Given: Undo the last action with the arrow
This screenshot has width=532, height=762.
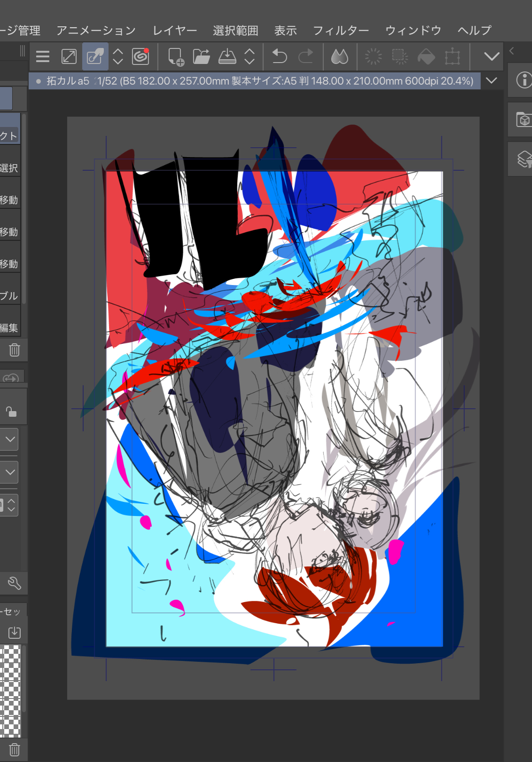Looking at the screenshot, I should [x=280, y=57].
